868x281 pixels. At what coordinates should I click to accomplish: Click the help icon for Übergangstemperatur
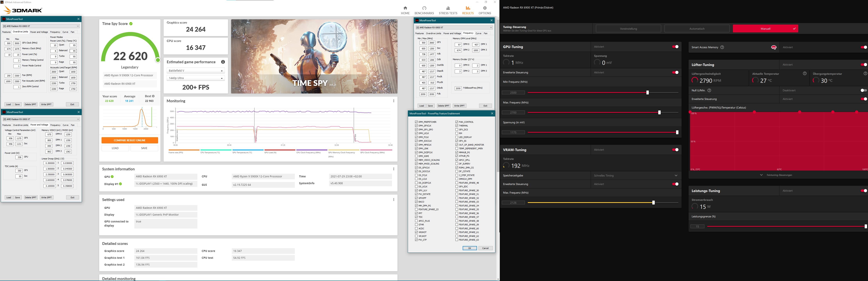[x=865, y=73]
